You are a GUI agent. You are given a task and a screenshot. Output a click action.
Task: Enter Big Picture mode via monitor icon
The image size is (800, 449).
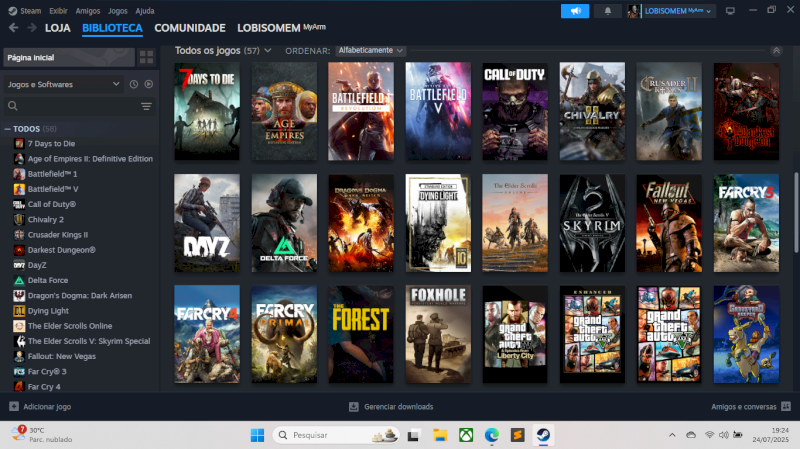click(729, 11)
